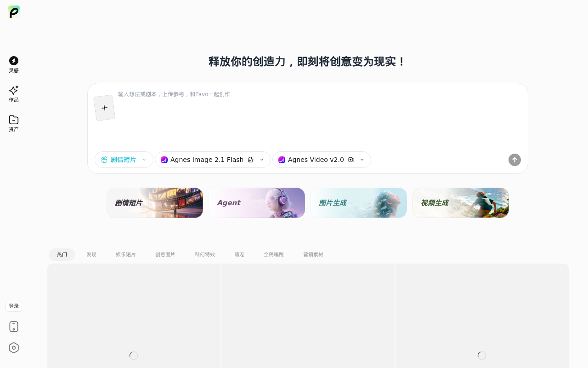This screenshot has width=588, height=368.
Task: Switch to the 营销素材 tab
Action: click(313, 254)
